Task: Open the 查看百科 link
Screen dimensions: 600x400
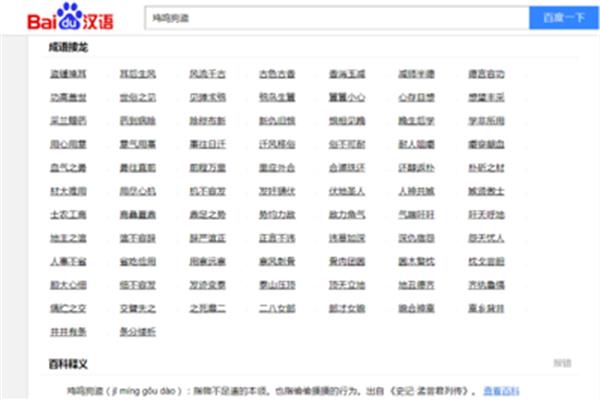Action: tap(501, 391)
